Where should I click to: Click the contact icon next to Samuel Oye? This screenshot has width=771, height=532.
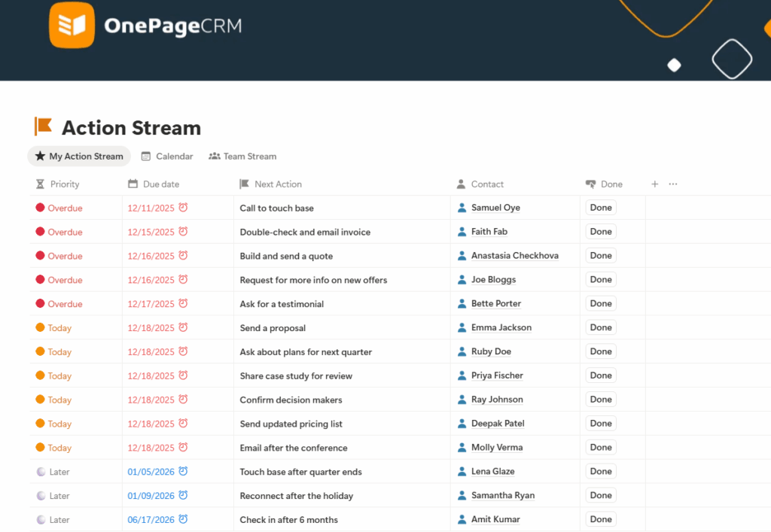tap(462, 208)
